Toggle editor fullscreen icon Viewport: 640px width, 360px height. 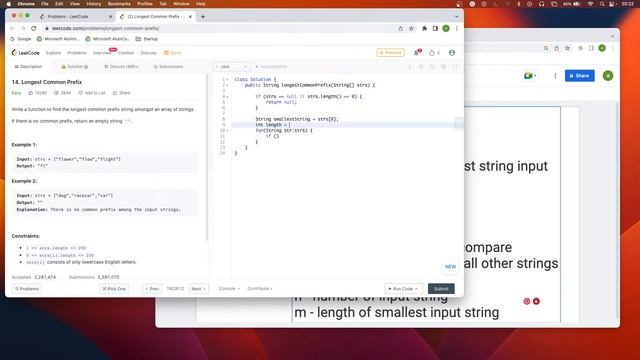click(x=455, y=67)
